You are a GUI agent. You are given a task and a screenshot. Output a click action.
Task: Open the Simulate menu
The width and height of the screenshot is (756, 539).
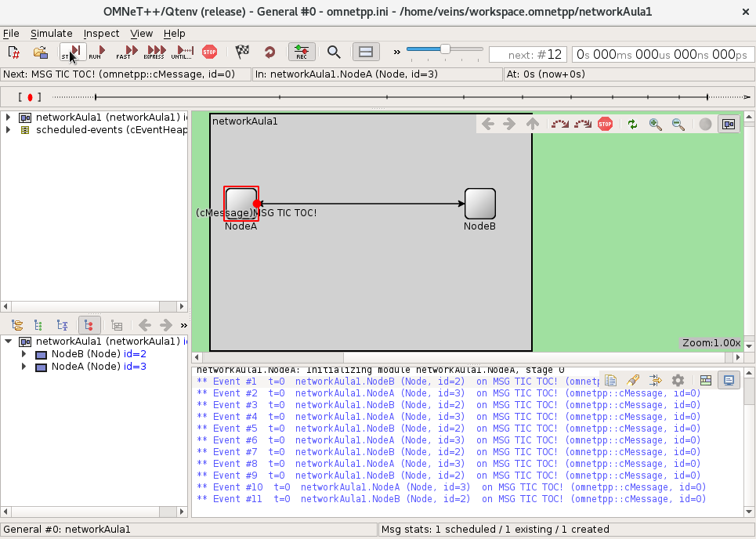pos(51,34)
